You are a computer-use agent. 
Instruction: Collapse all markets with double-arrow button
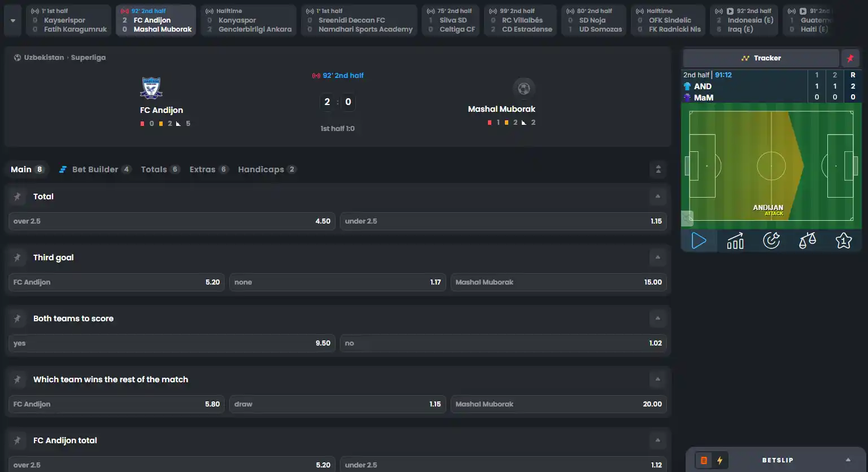(x=658, y=169)
